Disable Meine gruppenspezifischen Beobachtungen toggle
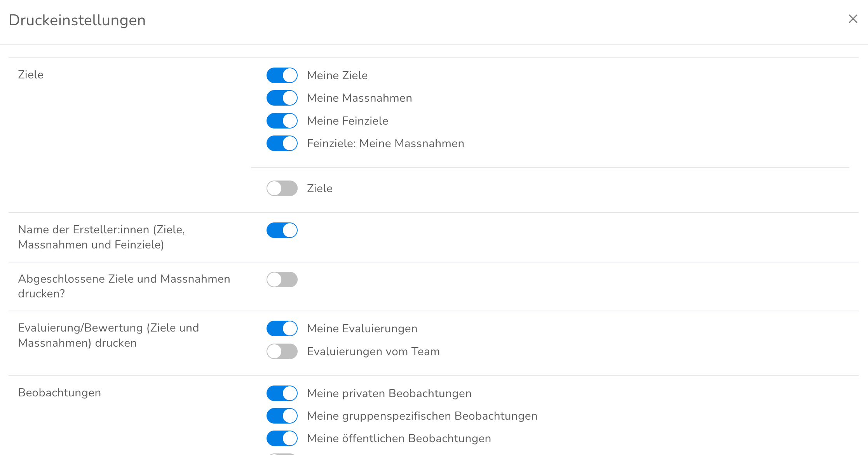868x455 pixels. pyautogui.click(x=282, y=416)
